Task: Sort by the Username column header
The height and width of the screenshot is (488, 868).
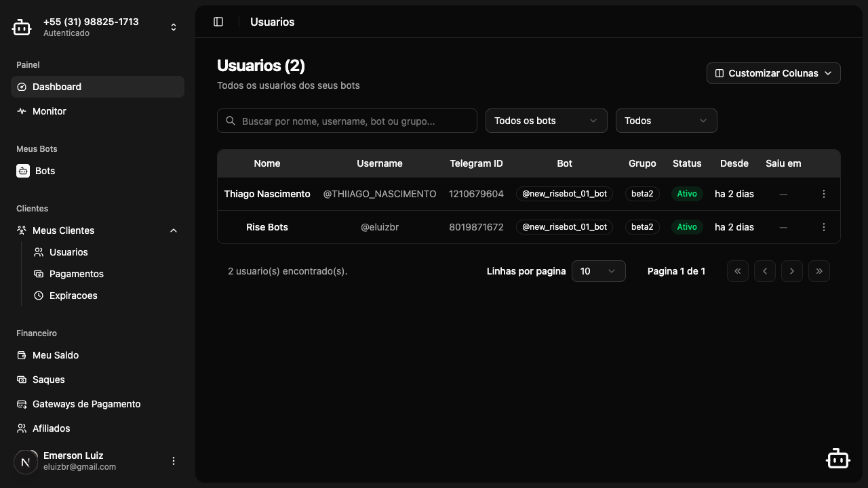Action: (380, 163)
